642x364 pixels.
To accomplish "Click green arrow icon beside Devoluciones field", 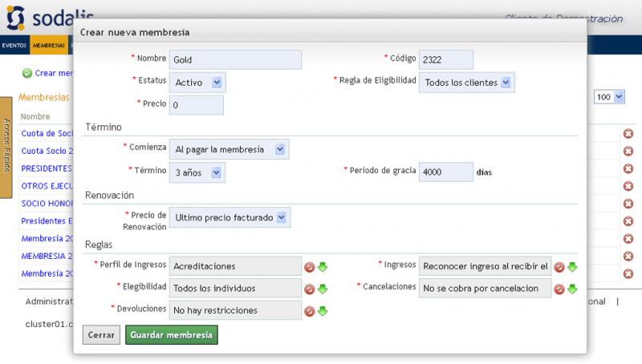I will pos(323,310).
